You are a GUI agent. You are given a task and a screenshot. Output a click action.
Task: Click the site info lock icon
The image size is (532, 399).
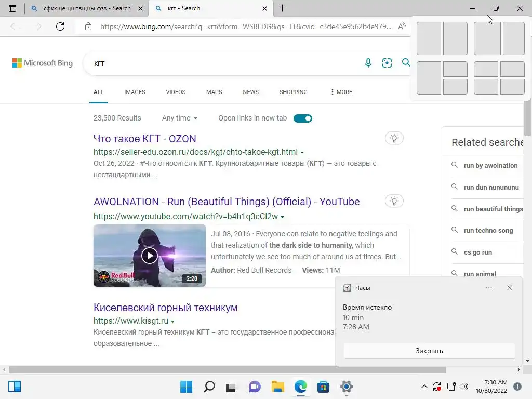point(88,26)
